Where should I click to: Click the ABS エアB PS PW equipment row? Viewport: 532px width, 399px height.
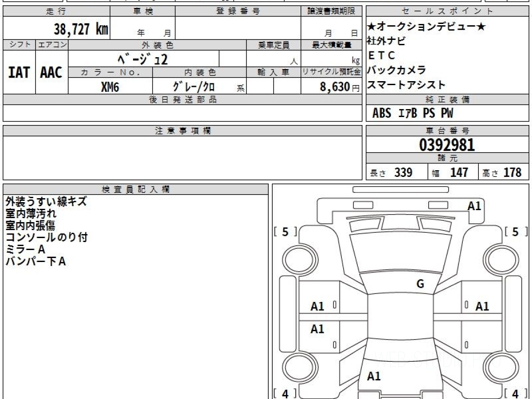pos(413,113)
